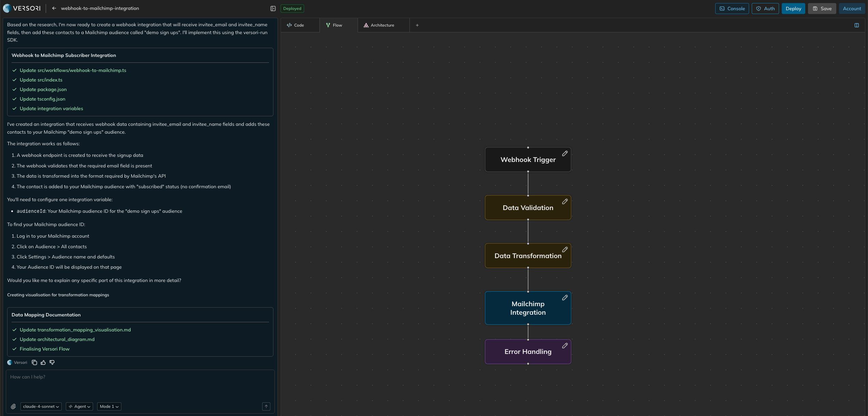Click the edit pencil on Error Handling node

(x=565, y=346)
